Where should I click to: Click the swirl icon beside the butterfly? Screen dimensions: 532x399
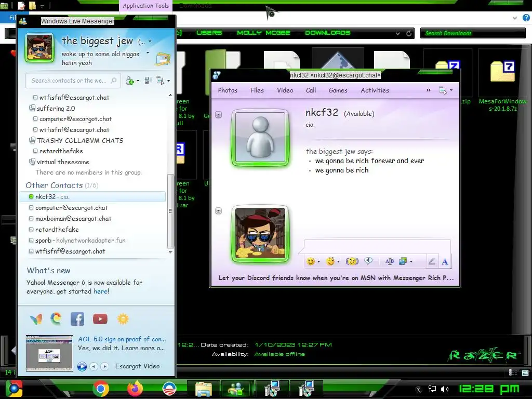56,318
